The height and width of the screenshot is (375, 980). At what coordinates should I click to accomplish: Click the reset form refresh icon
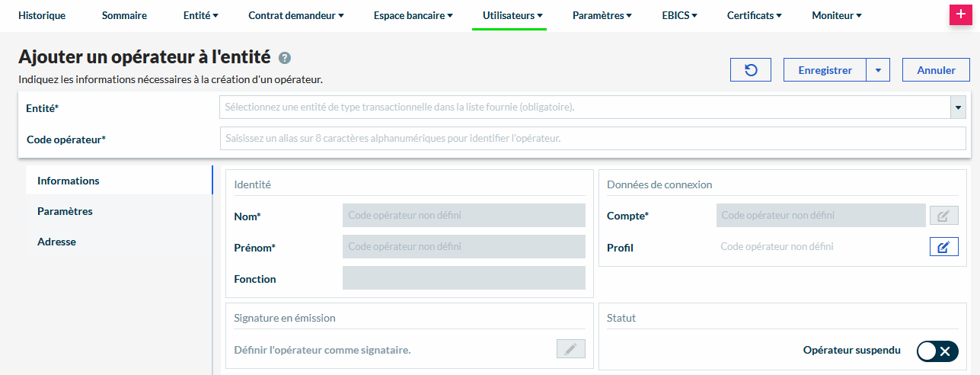click(751, 70)
